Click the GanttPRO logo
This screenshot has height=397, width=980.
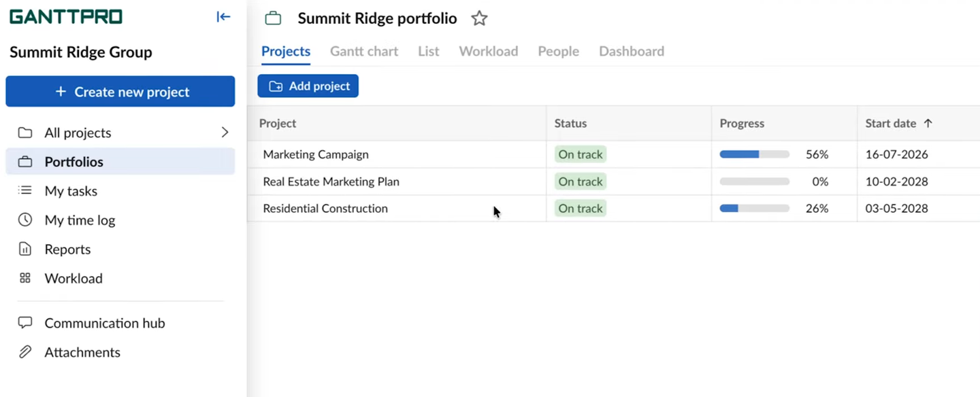tap(66, 17)
